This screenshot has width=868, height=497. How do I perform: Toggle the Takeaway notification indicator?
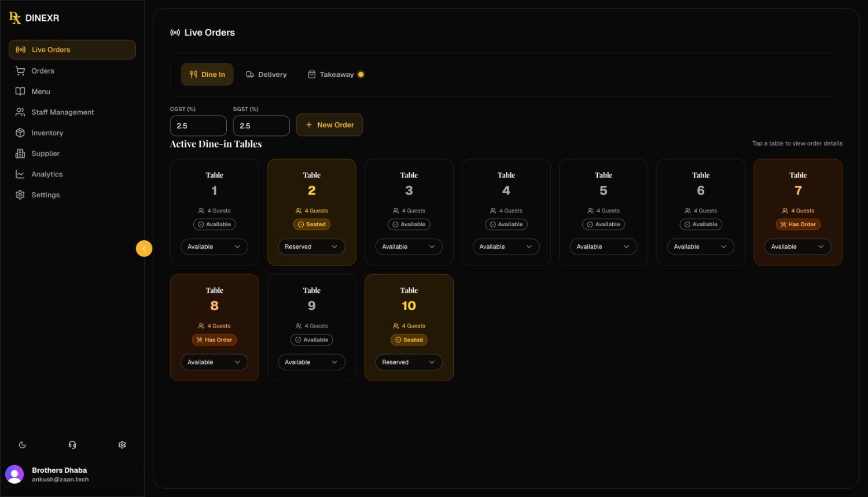361,74
